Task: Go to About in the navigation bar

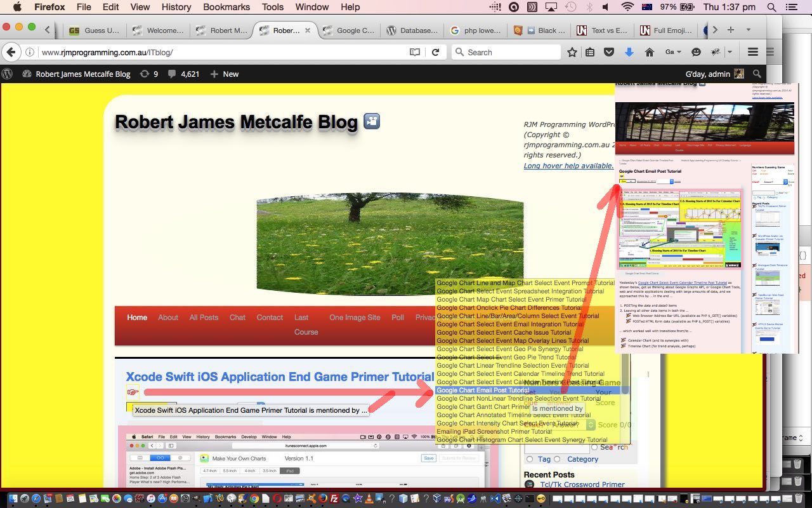Action: point(168,317)
